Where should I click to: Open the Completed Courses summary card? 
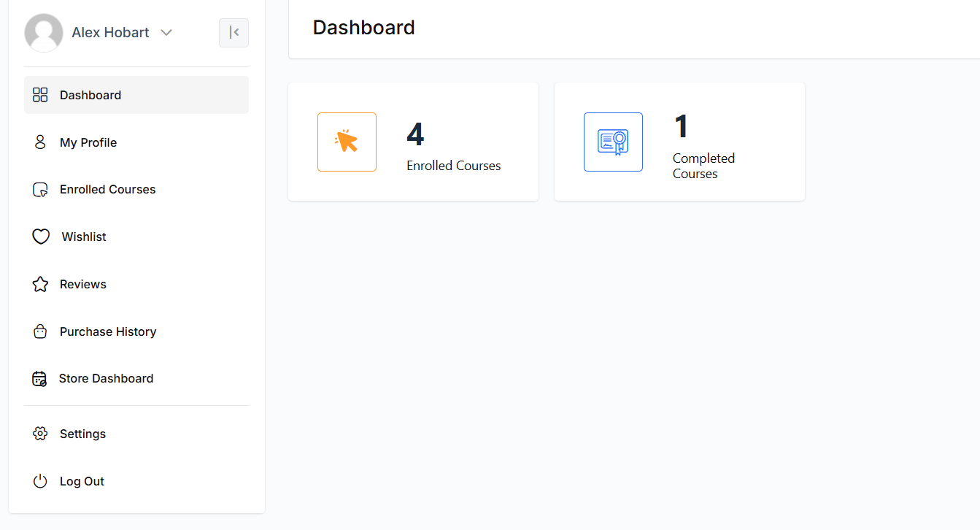click(x=679, y=141)
